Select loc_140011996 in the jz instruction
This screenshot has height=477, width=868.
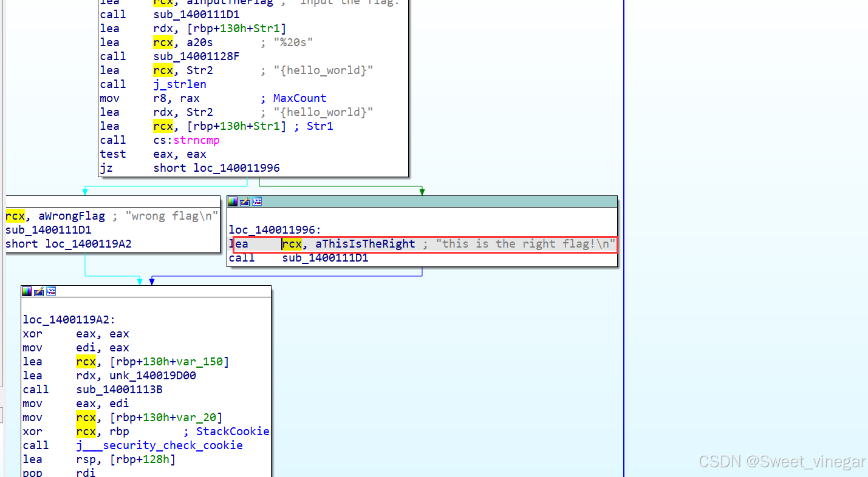click(236, 167)
